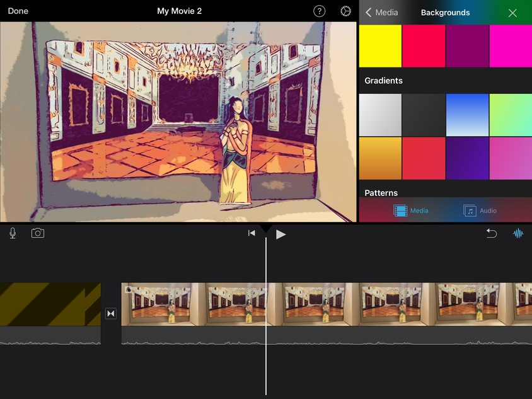Tap the microphone voiceover icon
Image resolution: width=532 pixels, height=399 pixels.
[x=13, y=233]
